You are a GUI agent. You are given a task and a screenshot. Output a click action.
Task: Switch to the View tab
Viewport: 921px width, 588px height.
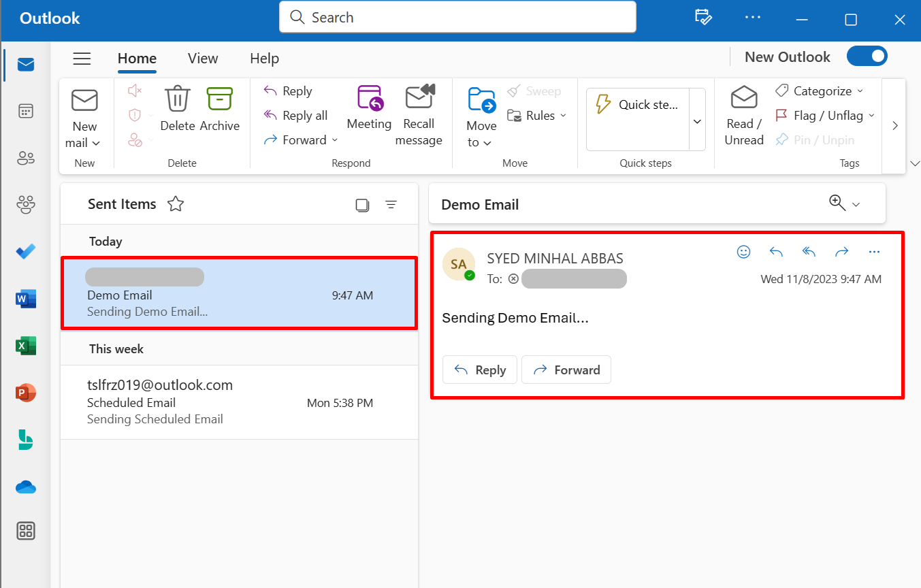coord(203,59)
